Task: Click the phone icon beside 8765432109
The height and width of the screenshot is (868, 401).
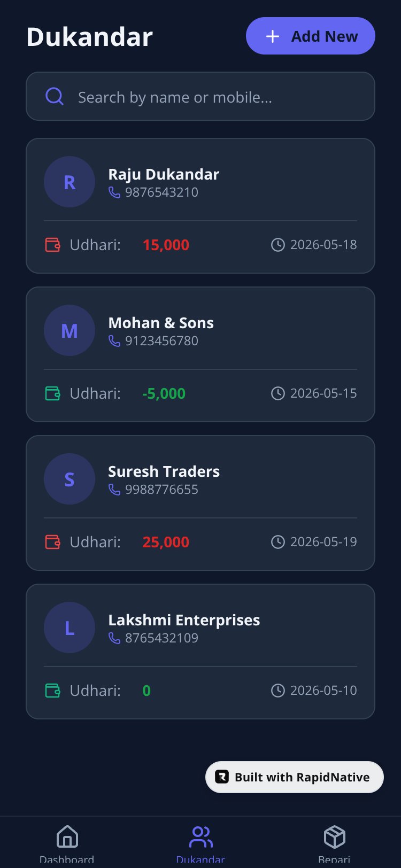Action: pyautogui.click(x=114, y=638)
